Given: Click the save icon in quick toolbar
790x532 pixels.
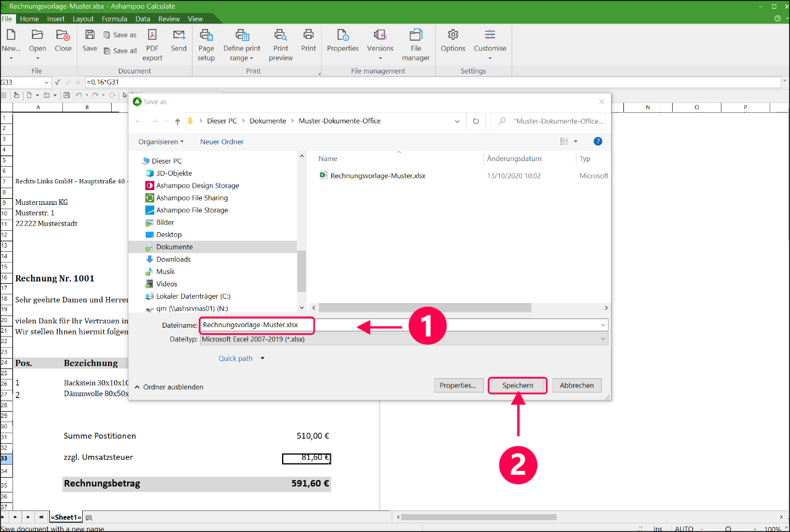Looking at the screenshot, I should (66, 95).
